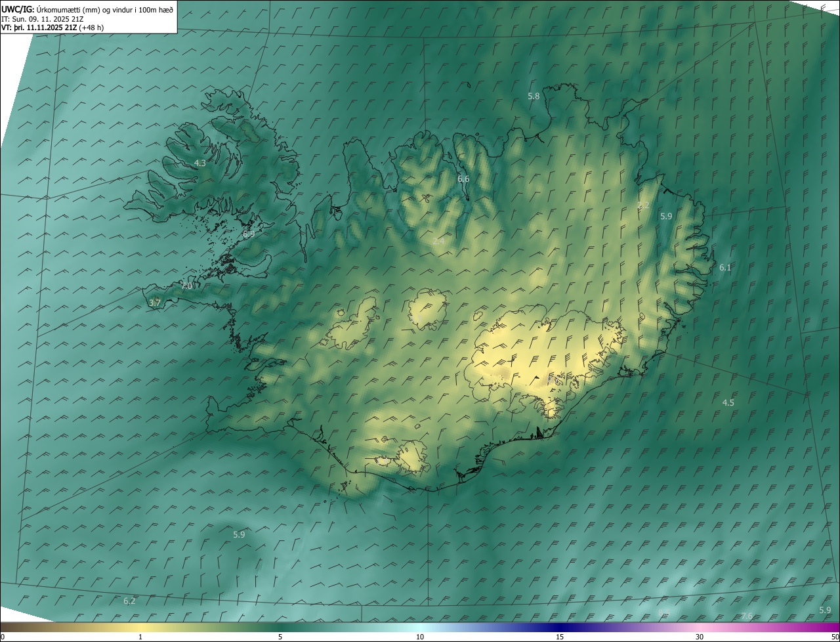Click the "(+48 h)" forecast offset text
This screenshot has height=642, width=840.
click(x=91, y=28)
